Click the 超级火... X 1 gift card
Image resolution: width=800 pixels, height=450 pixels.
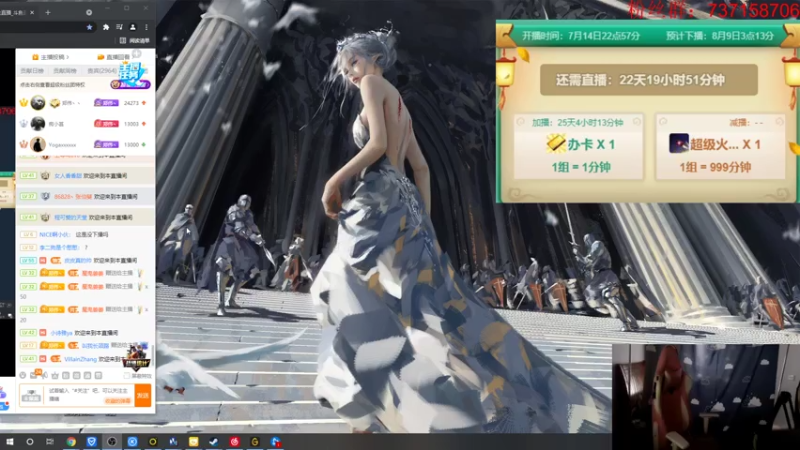point(720,146)
